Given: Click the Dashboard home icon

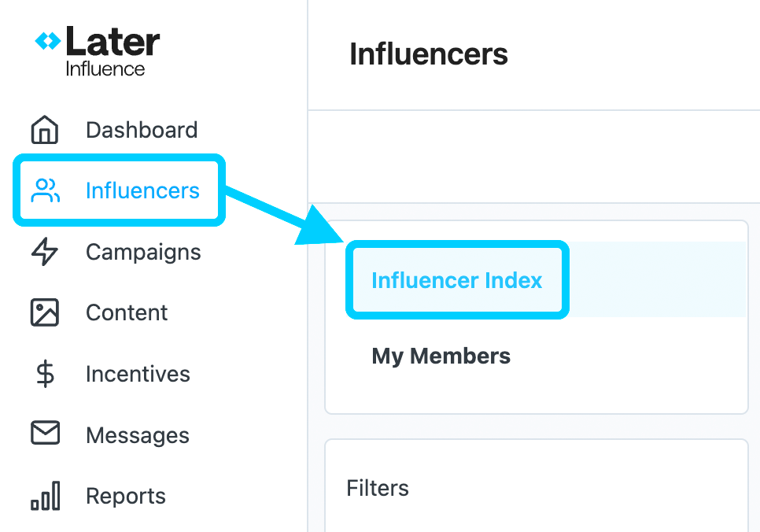Looking at the screenshot, I should click(45, 130).
